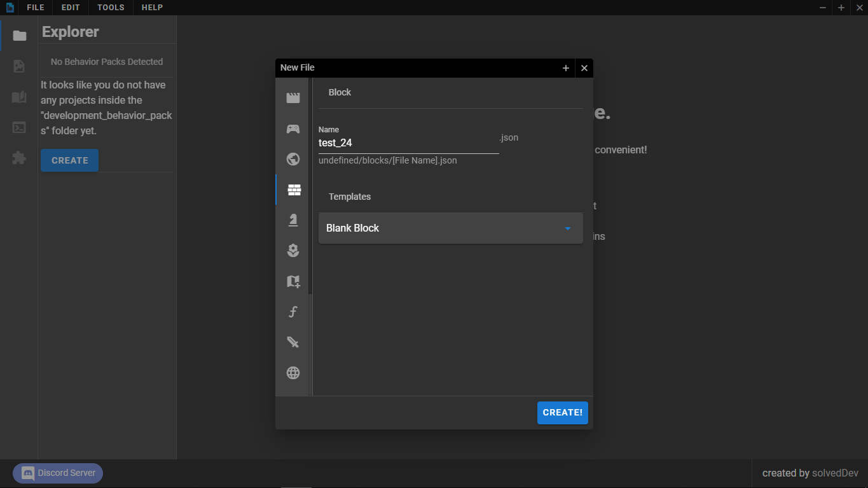
Task: Click the bridge app logo icon
Action: pos(10,8)
